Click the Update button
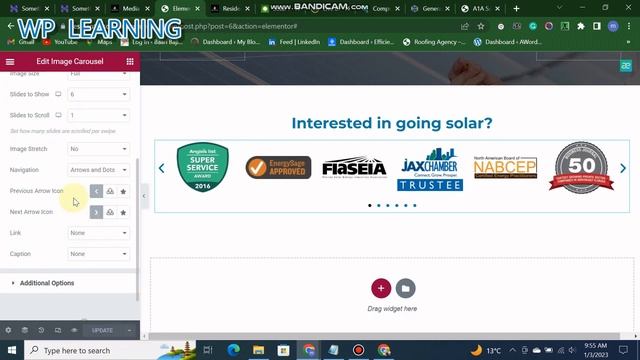 [102, 330]
